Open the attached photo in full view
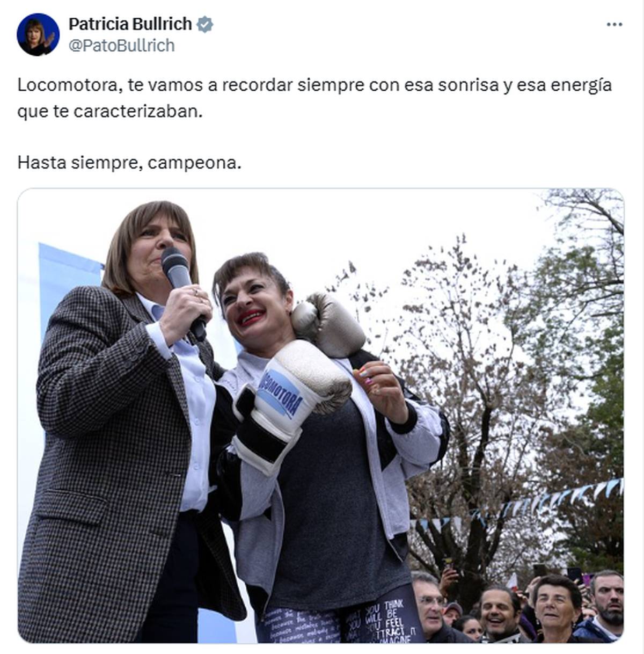Viewport: 644px width, 654px height. point(320,416)
